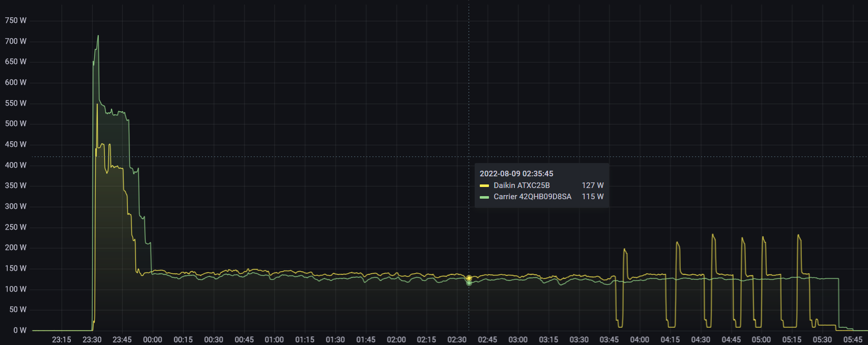Click the 550 W y-axis label
Viewport: 868px width, 345px height.
click(x=16, y=103)
